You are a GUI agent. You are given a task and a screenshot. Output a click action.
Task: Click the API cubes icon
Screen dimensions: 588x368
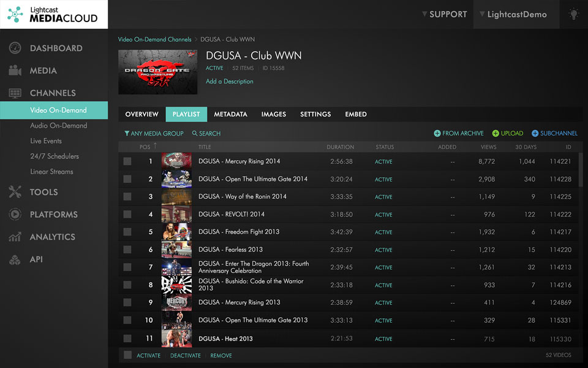pos(15,259)
